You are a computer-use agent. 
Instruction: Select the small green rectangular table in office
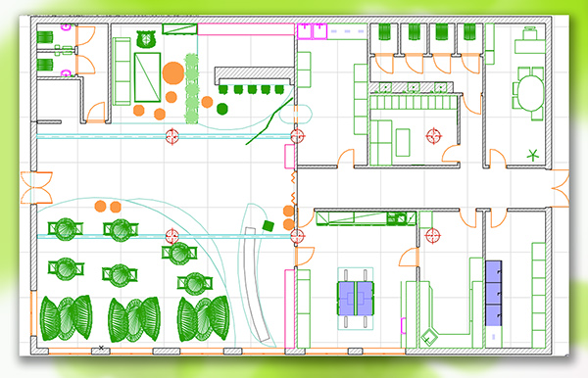coord(403,142)
